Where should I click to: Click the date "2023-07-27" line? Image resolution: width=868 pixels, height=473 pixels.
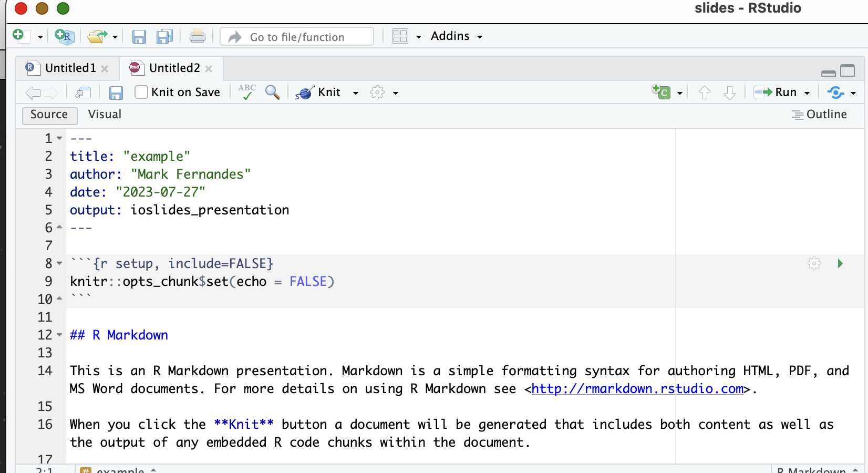click(137, 192)
